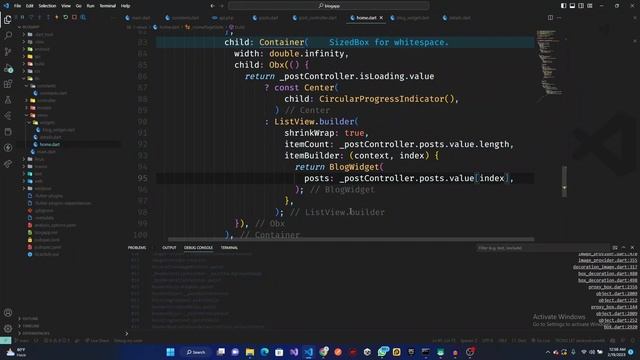This screenshot has height=360, width=640.
Task: Focus the debug console filter field
Action: 543,248
